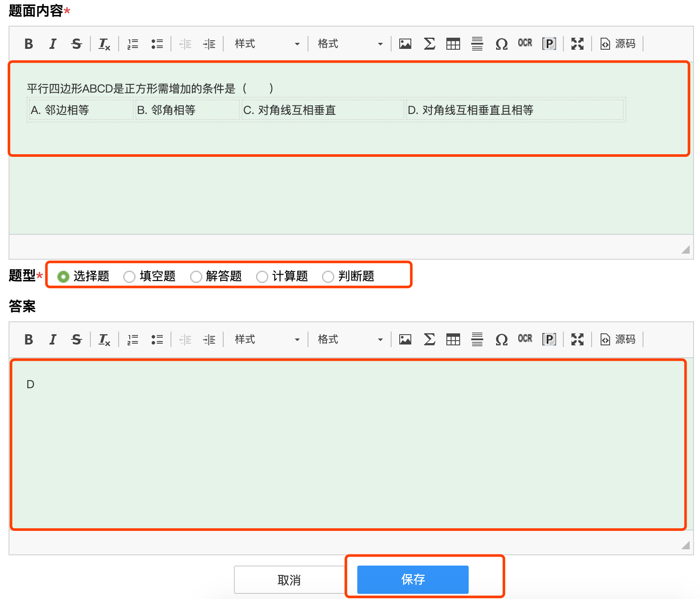Switch the question editor to 源码 view

[618, 44]
